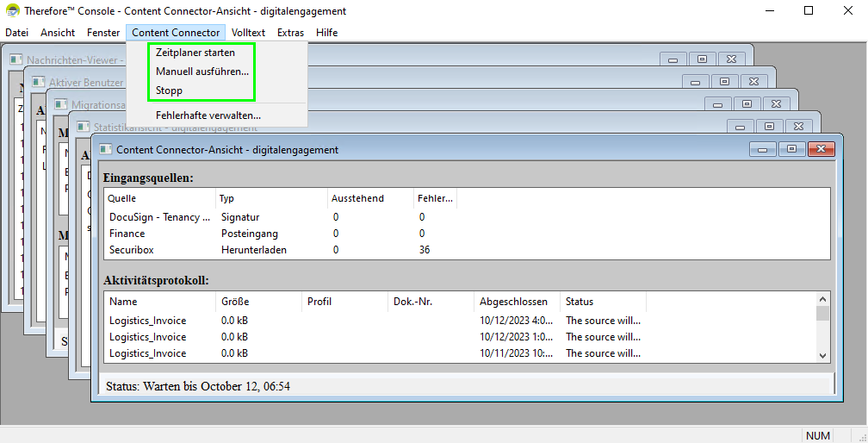Click the Content Connector-Ansicht window icon

[x=105, y=149]
